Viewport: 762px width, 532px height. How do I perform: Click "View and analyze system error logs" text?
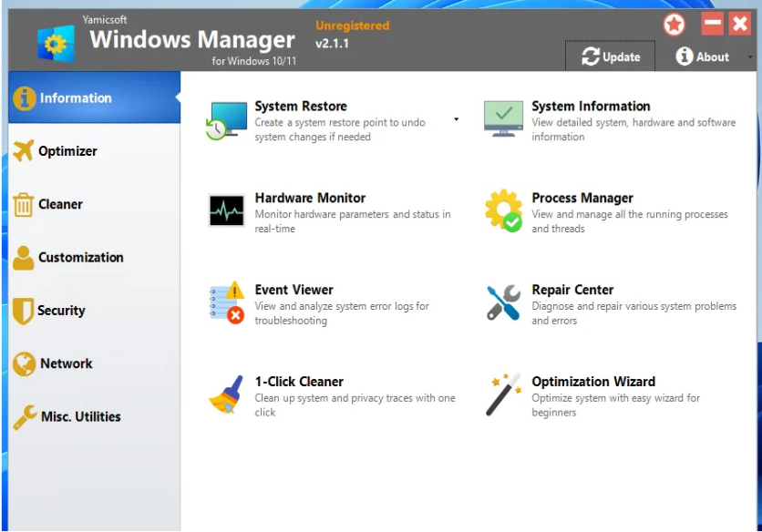pos(342,312)
